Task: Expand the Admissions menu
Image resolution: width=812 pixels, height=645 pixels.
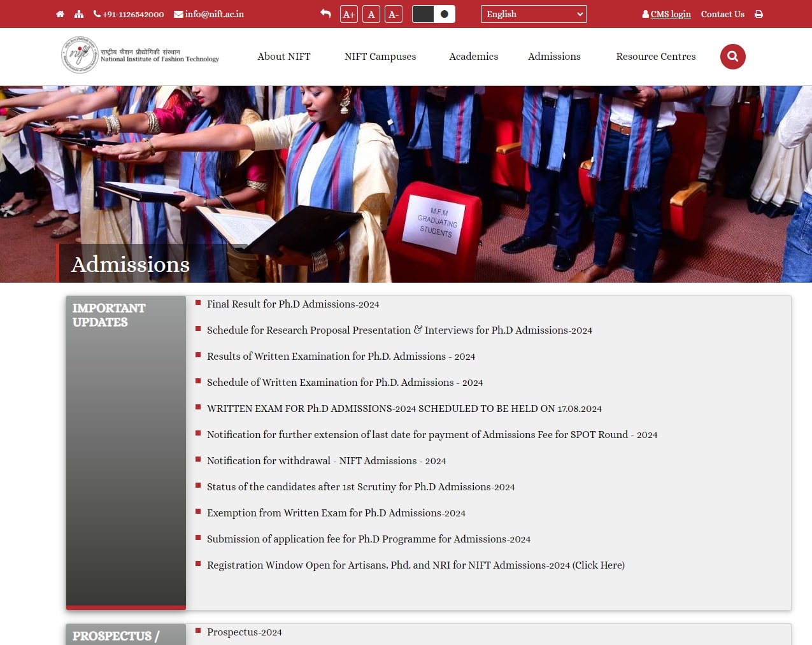Action: click(x=553, y=57)
